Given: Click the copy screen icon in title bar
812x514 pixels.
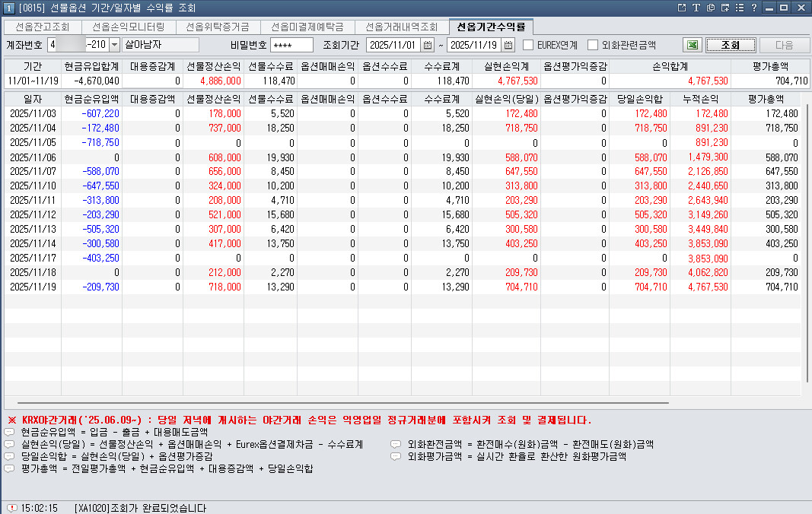Looking at the screenshot, I should click(710, 8).
